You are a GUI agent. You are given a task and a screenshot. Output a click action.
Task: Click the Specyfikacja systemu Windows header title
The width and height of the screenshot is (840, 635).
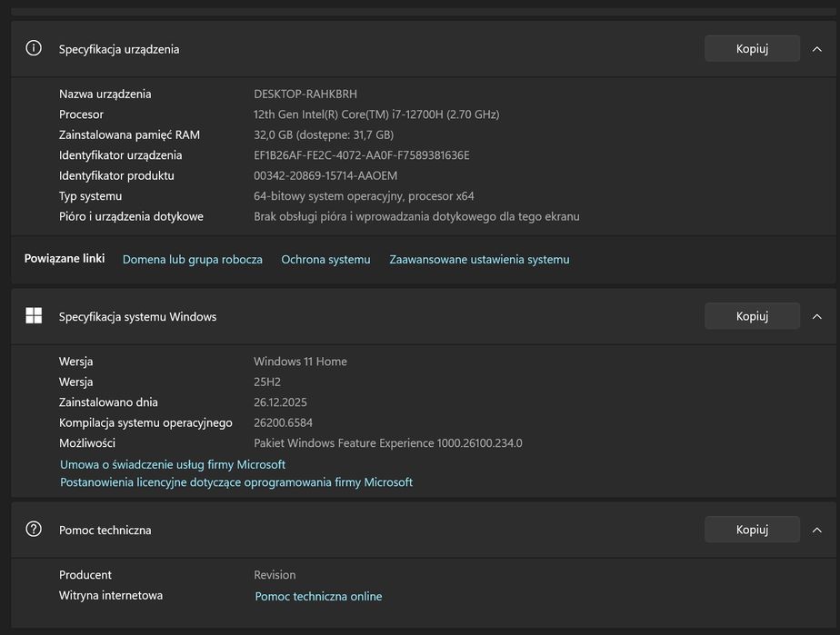(x=137, y=317)
